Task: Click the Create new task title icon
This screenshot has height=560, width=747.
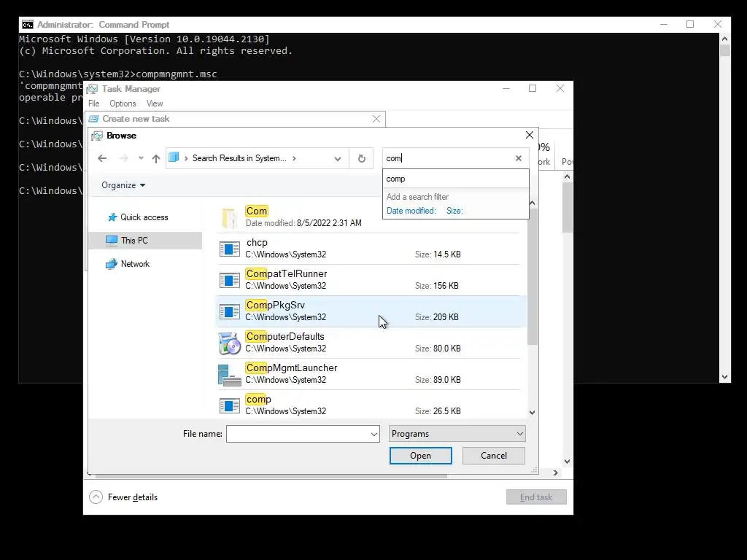Action: 94,119
